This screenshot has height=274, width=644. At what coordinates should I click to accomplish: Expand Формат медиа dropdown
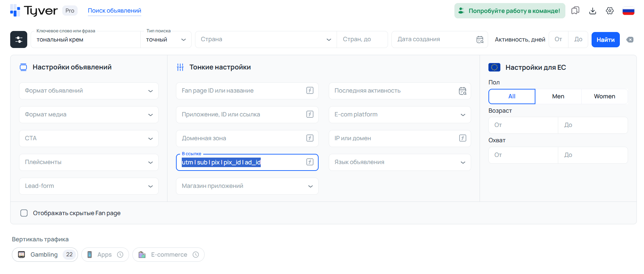89,115
